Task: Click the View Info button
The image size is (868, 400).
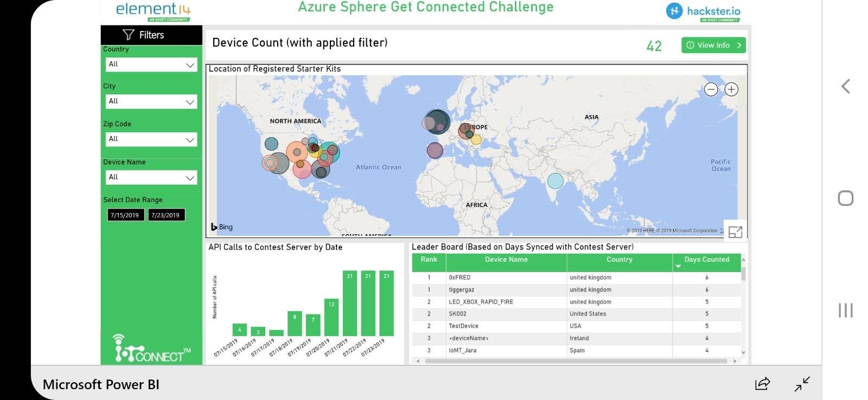Action: pyautogui.click(x=713, y=45)
